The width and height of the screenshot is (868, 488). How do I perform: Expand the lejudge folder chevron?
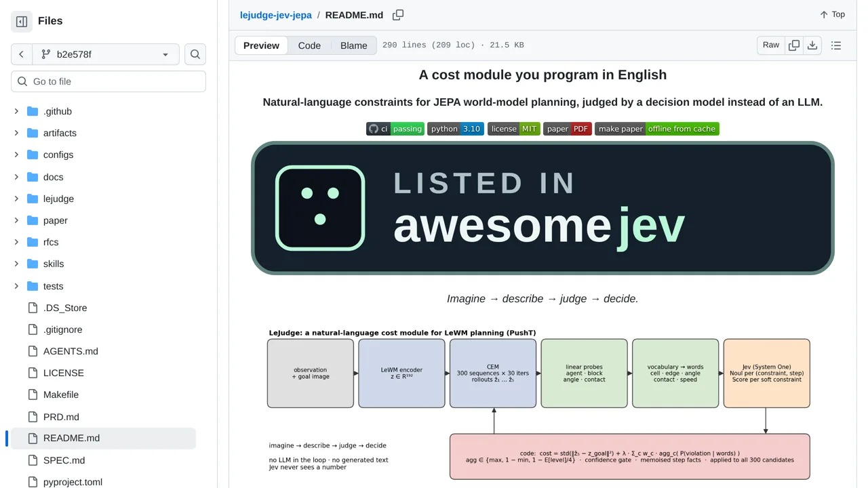coord(16,199)
